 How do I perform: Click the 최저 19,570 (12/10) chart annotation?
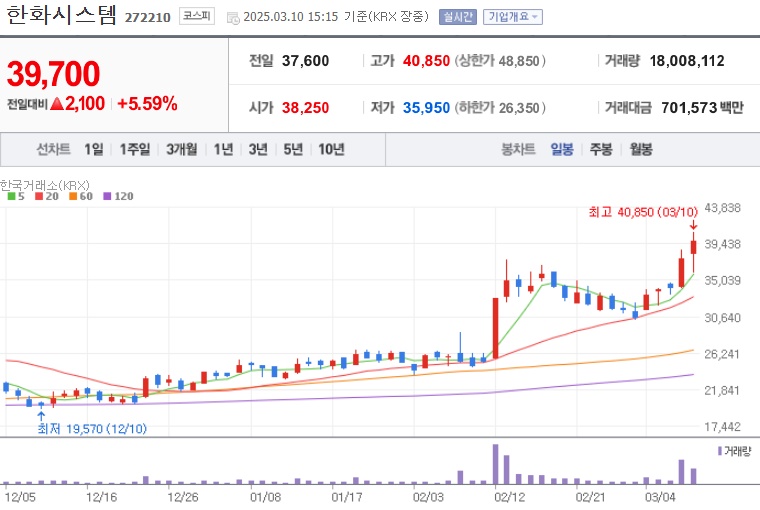(92, 429)
